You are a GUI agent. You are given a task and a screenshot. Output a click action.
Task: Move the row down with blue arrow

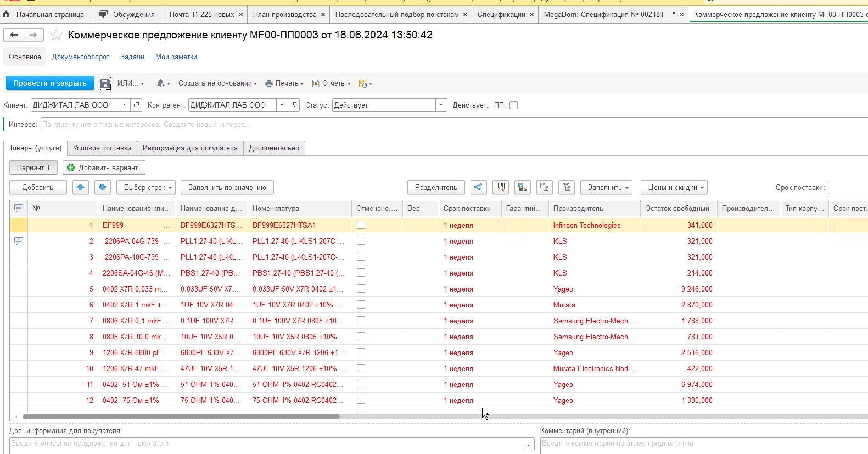tap(102, 187)
